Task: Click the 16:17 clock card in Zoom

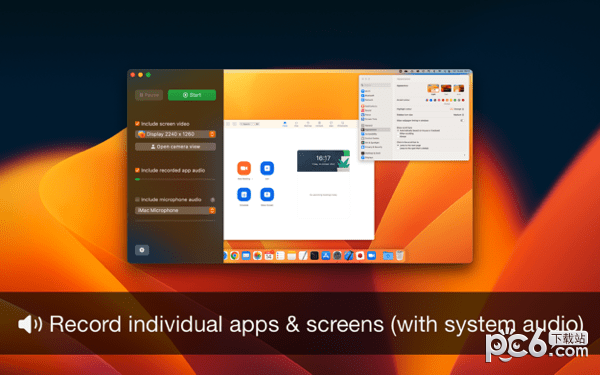Action: click(x=323, y=161)
